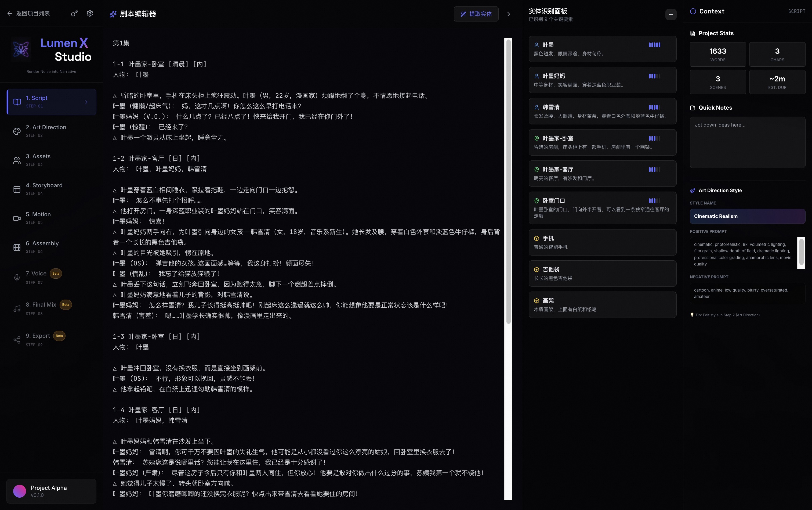This screenshot has height=510, width=812.
Task: Open the 2. Art Direction step
Action: [51, 131]
